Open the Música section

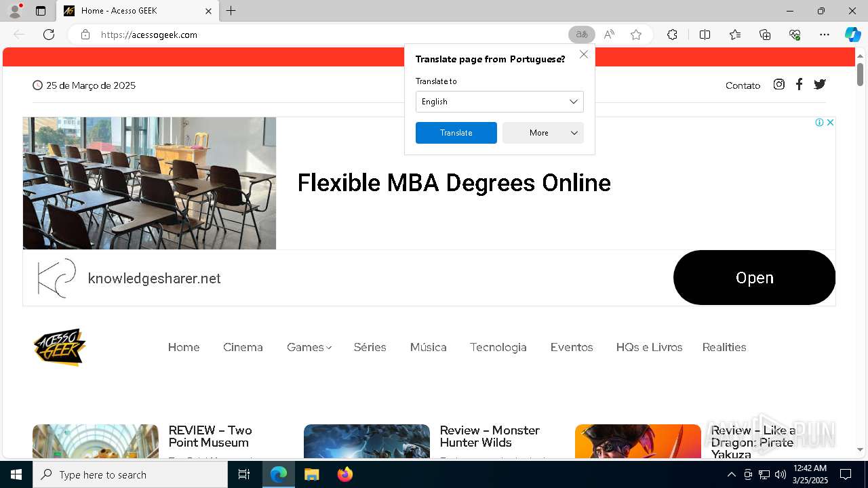coord(428,347)
